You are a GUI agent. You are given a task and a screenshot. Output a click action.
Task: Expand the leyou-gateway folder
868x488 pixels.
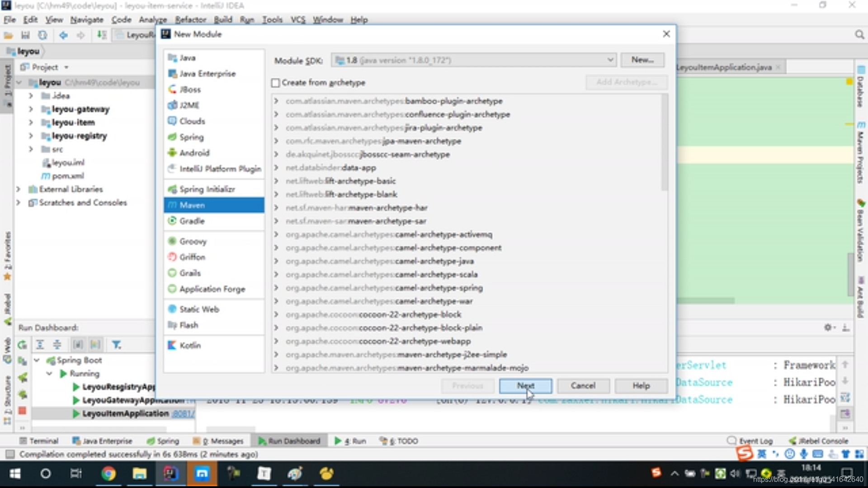tap(31, 109)
